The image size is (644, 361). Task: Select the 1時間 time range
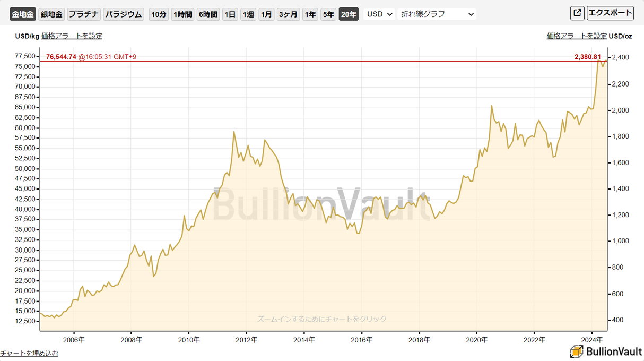pyautogui.click(x=182, y=14)
